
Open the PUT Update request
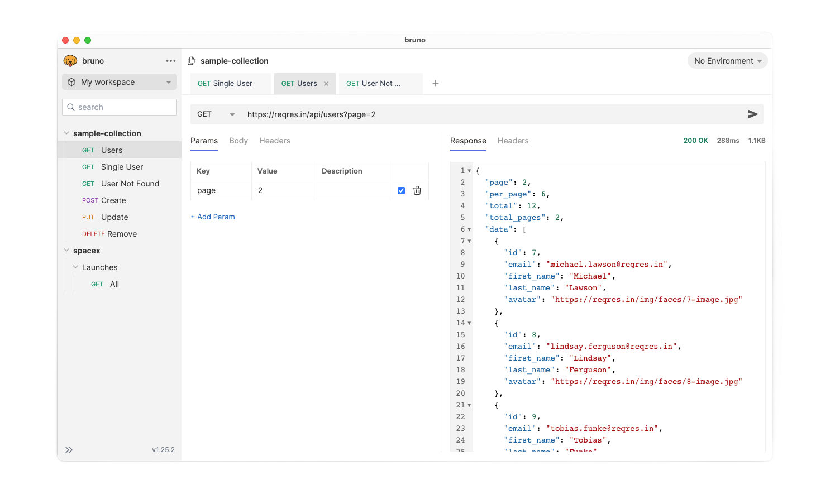[120, 217]
